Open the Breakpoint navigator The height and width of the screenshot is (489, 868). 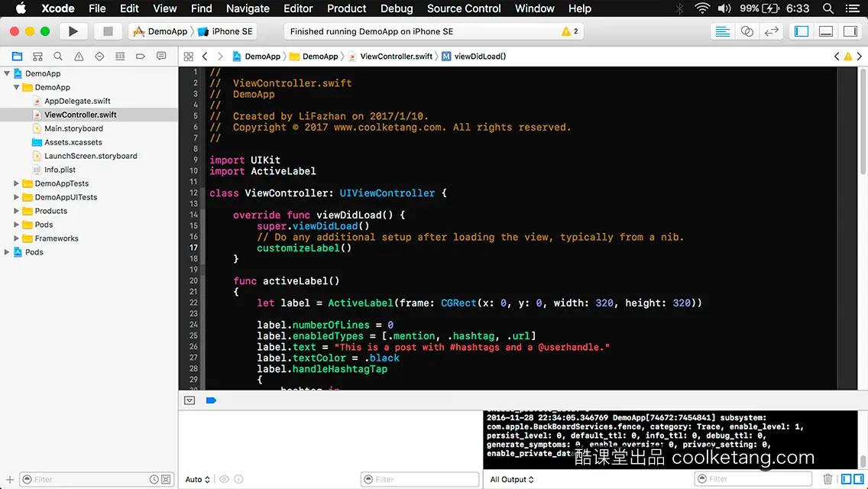[141, 57]
